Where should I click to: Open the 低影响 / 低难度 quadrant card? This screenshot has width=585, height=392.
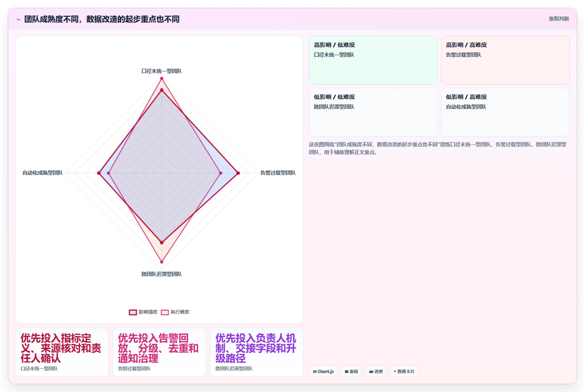tap(373, 112)
